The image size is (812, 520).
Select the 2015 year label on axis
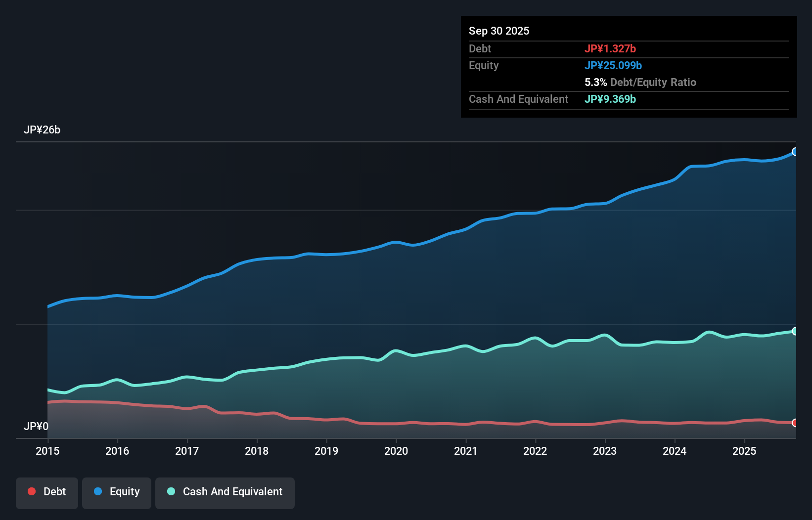pos(47,451)
